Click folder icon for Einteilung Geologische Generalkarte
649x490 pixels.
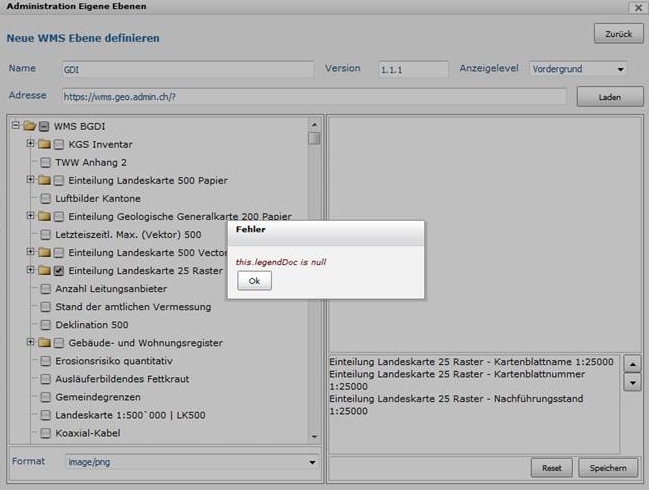point(44,216)
